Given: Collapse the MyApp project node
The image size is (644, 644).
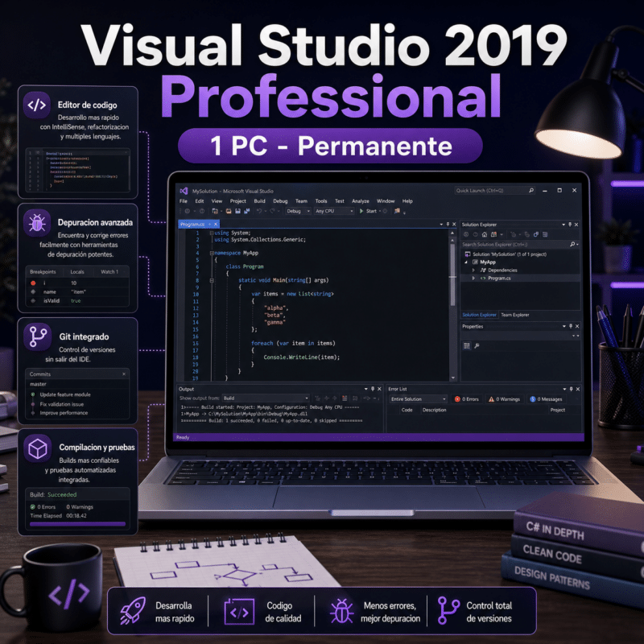Looking at the screenshot, I should pos(466,262).
